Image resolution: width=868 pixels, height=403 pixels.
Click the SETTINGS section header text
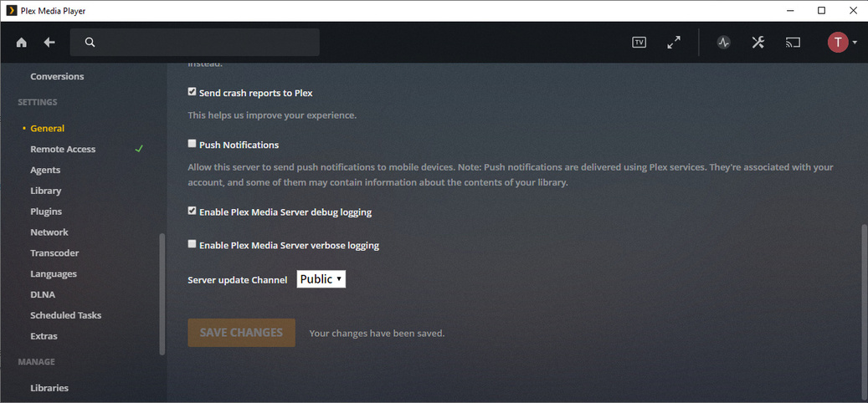pos(37,102)
